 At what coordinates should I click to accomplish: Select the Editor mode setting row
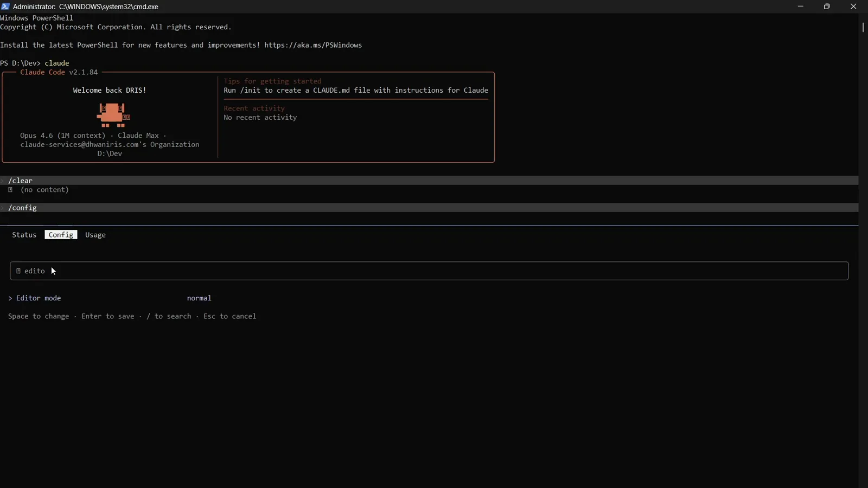pos(110,298)
